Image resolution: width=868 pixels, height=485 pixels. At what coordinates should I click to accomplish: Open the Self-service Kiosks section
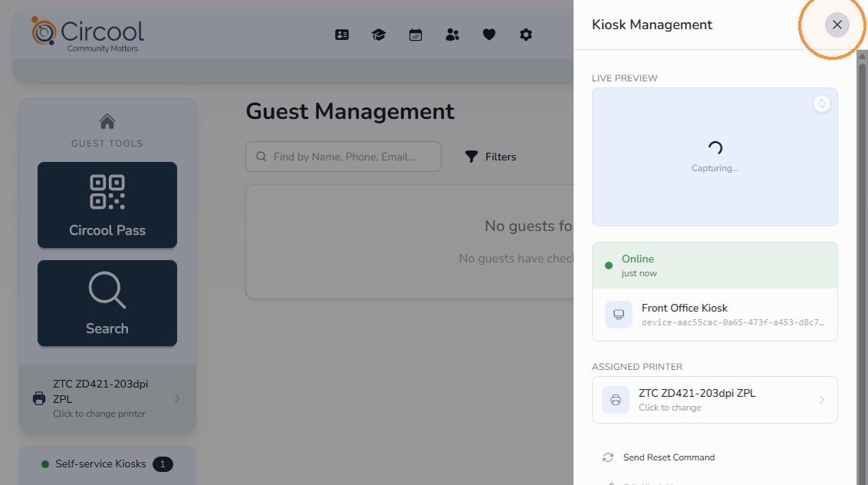(107, 464)
